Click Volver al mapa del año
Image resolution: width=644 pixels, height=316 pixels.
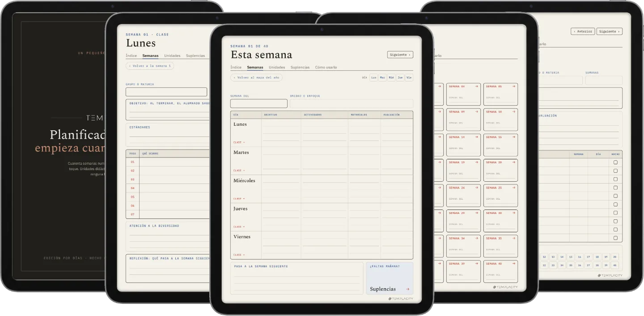coord(256,77)
